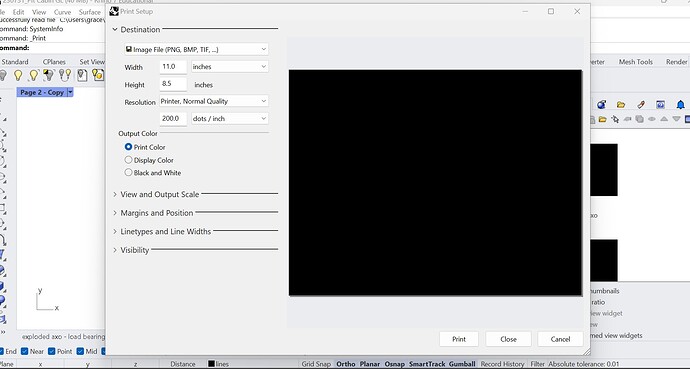The image size is (690, 369).
Task: Open the Surface menu
Action: [x=90, y=12]
